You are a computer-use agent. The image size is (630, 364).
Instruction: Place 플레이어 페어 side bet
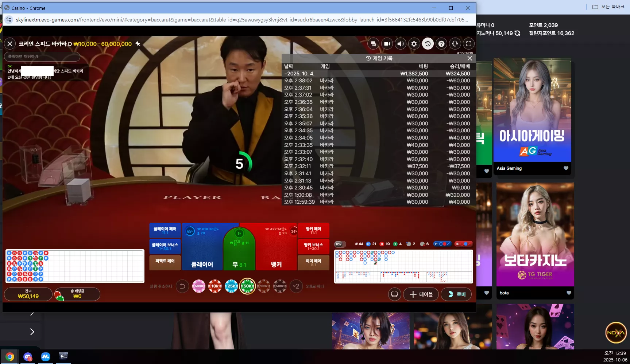pyautogui.click(x=165, y=230)
